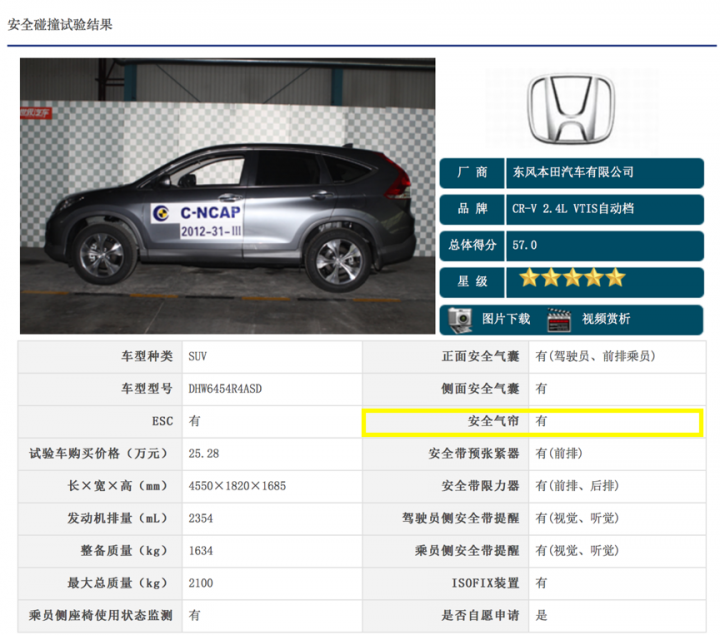The width and height of the screenshot is (720, 635).
Task: Click the 乘员侧座椅使用状态监测 label
Action: (101, 616)
